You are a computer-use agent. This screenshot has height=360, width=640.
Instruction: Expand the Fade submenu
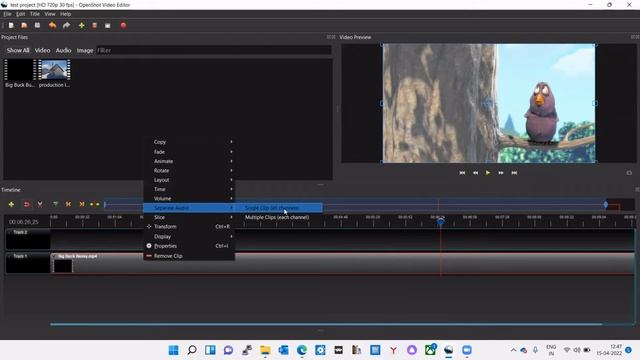coord(189,152)
